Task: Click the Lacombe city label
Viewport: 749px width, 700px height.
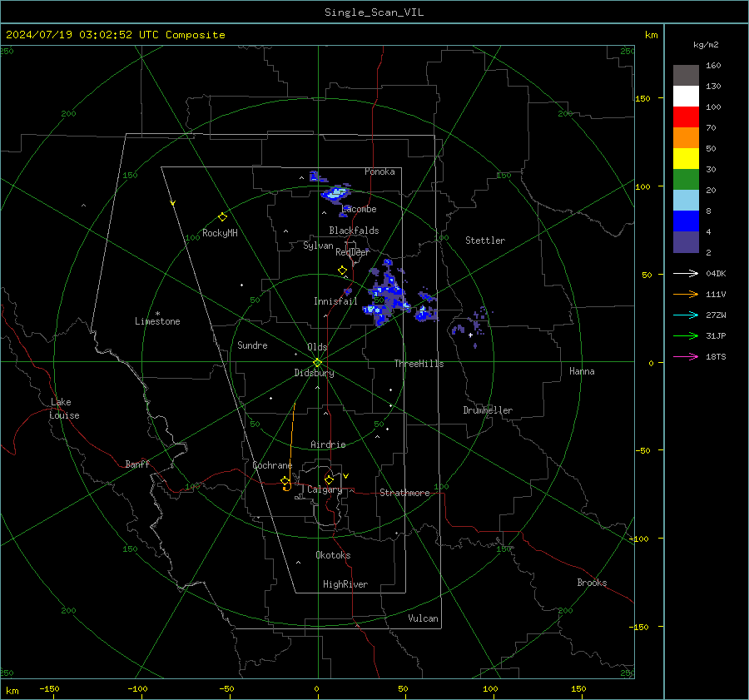Action: (359, 209)
